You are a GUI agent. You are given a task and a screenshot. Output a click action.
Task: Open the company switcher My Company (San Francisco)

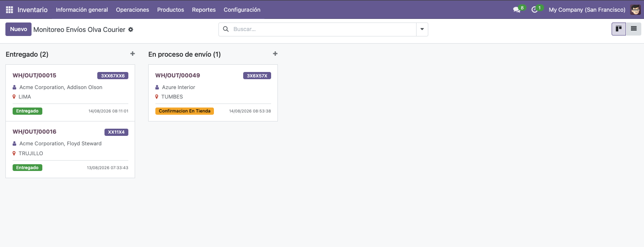tap(587, 9)
